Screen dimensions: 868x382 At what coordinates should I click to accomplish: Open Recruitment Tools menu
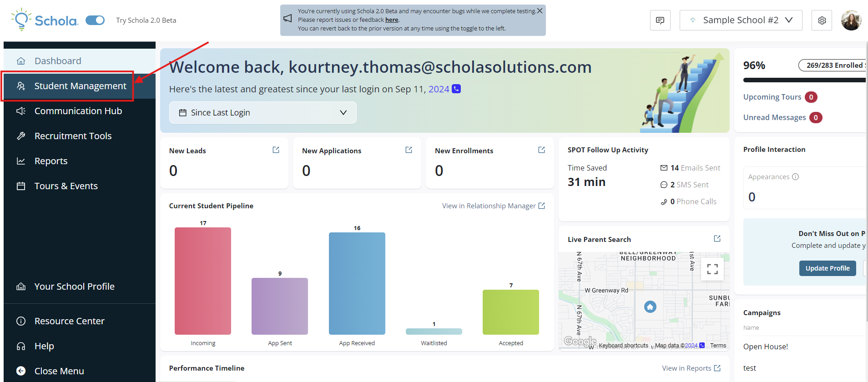click(80, 136)
